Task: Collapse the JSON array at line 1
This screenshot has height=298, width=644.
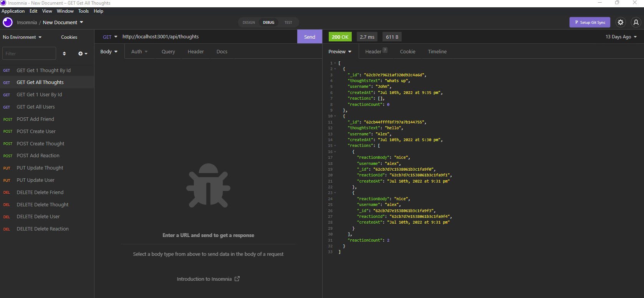Action: [x=335, y=63]
